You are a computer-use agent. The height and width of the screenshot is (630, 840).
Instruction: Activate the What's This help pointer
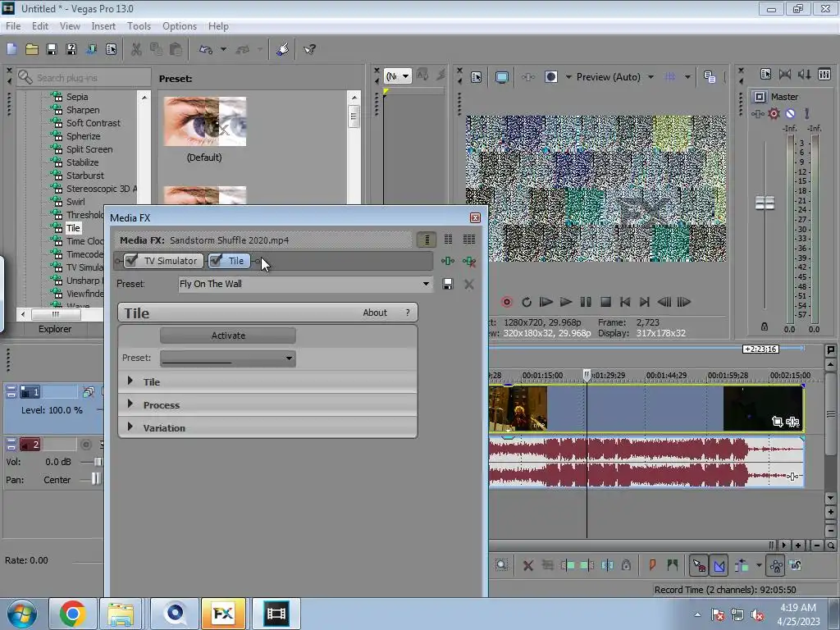click(309, 49)
